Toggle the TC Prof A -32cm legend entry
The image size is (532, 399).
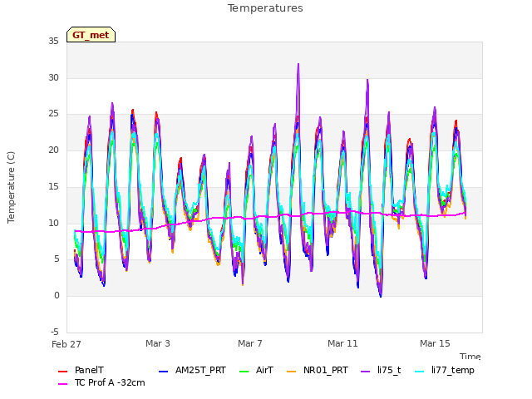pos(101,382)
